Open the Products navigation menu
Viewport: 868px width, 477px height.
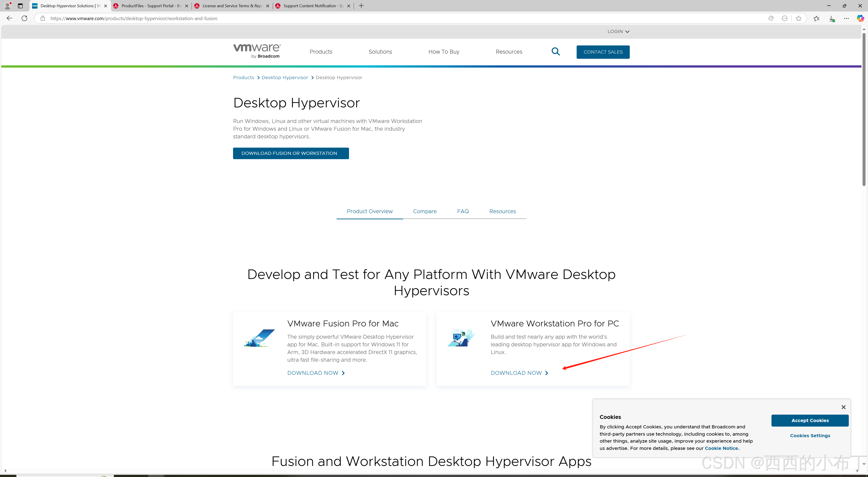(321, 52)
